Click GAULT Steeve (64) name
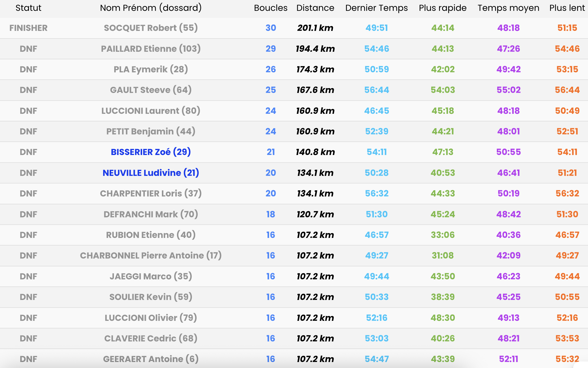The height and width of the screenshot is (368, 588). [x=151, y=90]
